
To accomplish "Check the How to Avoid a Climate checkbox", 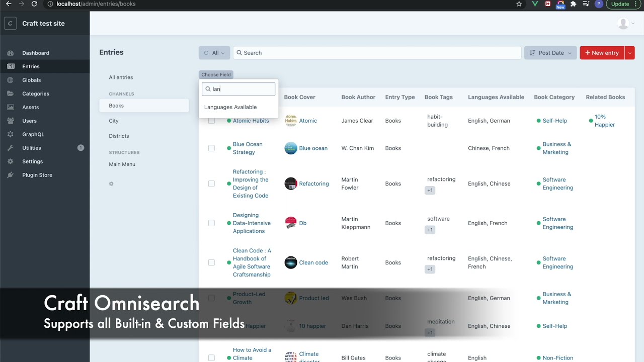I will [211, 358].
